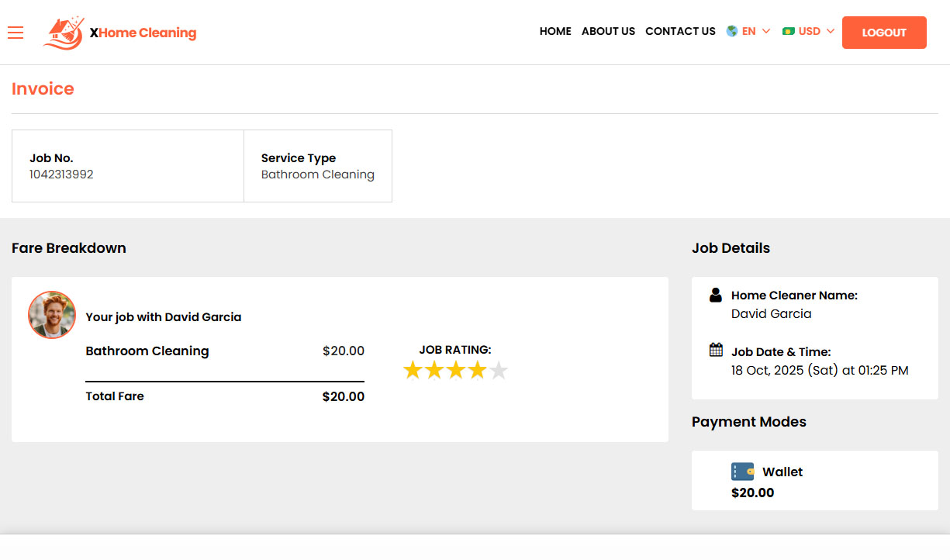Click the chevron next to USD
950x560 pixels.
(x=831, y=32)
